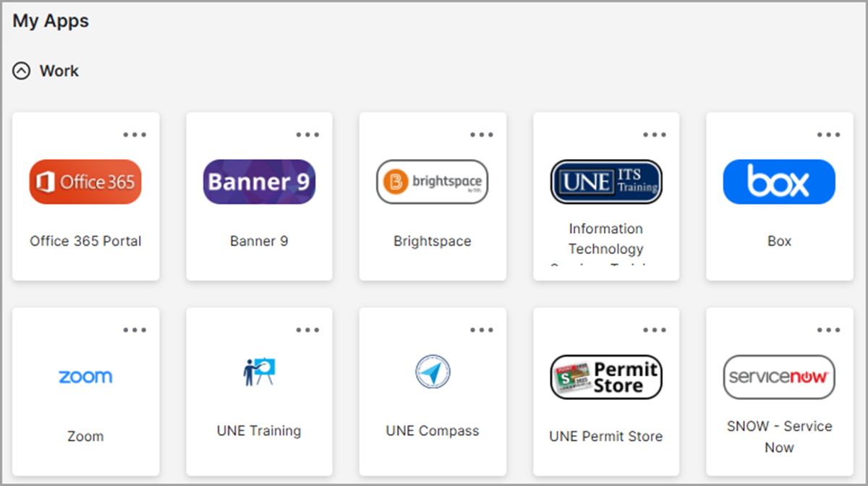Show more options for Brightspace tile

[x=482, y=135]
